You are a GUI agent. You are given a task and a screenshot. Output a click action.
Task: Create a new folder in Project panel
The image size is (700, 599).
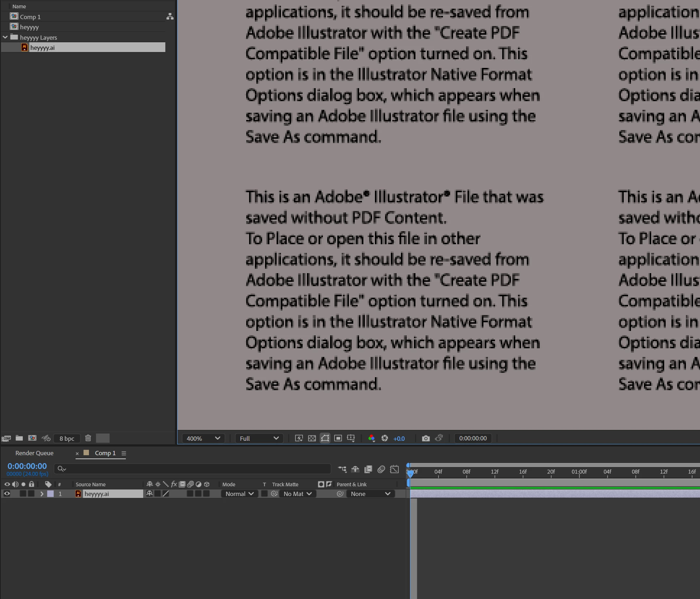click(x=19, y=438)
